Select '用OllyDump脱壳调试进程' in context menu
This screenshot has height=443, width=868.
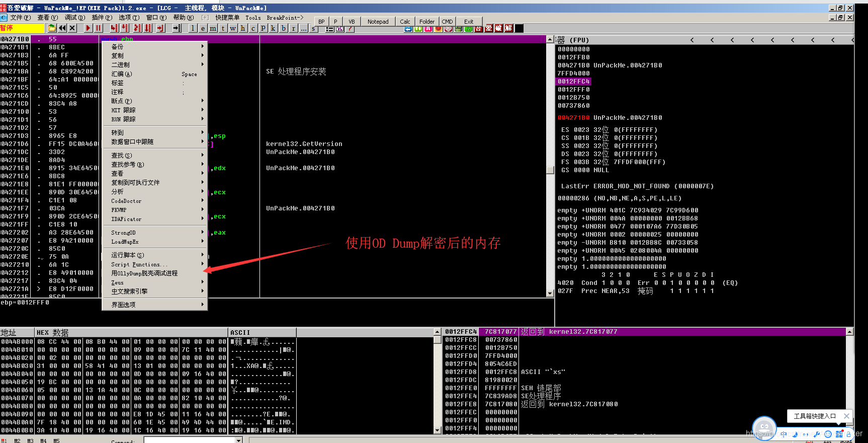click(154, 273)
